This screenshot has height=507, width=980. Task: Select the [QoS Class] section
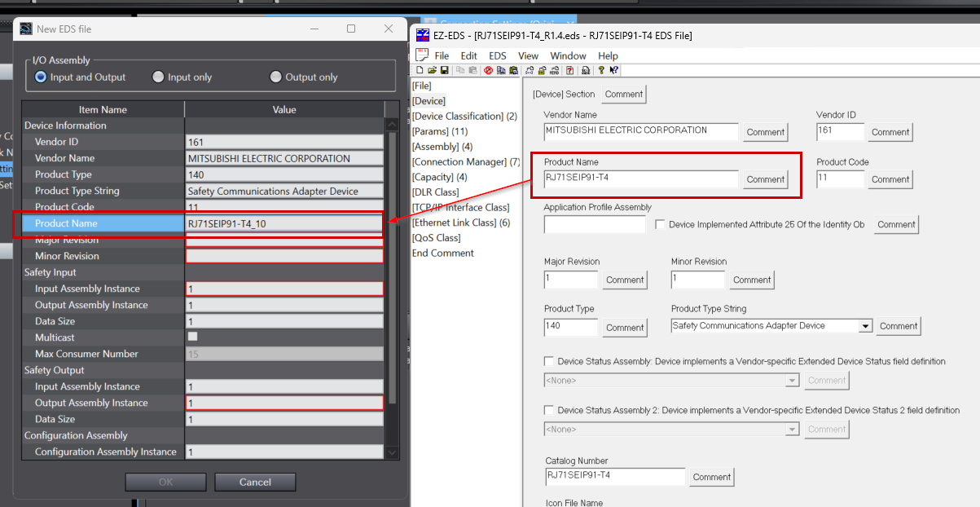click(436, 238)
